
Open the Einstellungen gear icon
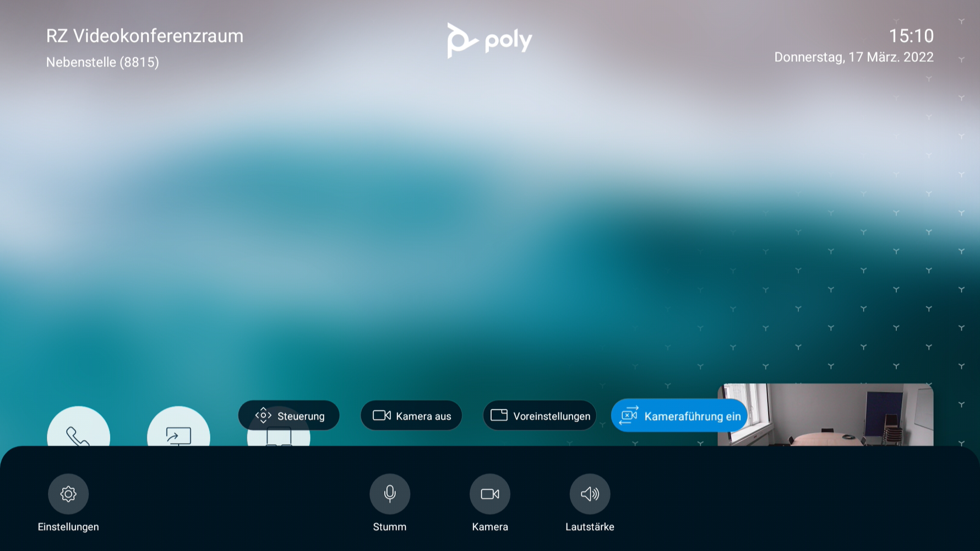tap(68, 494)
